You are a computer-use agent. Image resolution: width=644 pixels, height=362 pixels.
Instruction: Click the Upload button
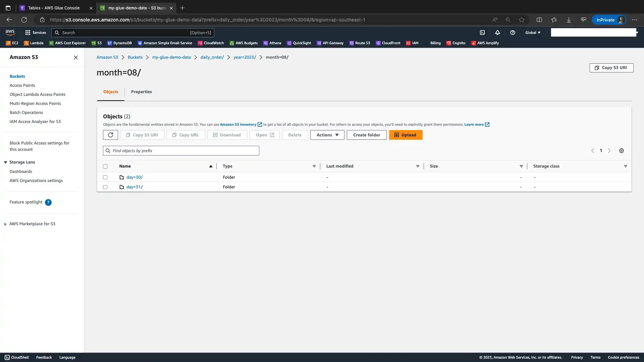[406, 135]
